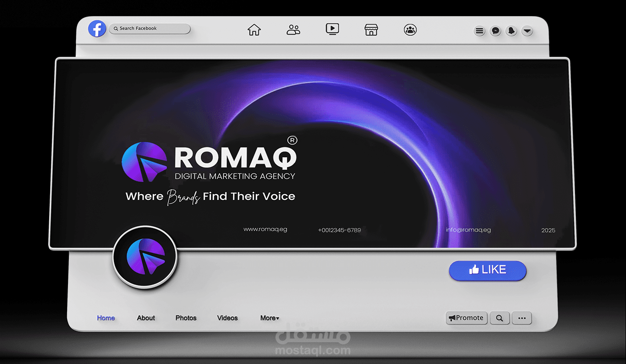Click the Promote button
This screenshot has height=364, width=626.
pos(466,318)
